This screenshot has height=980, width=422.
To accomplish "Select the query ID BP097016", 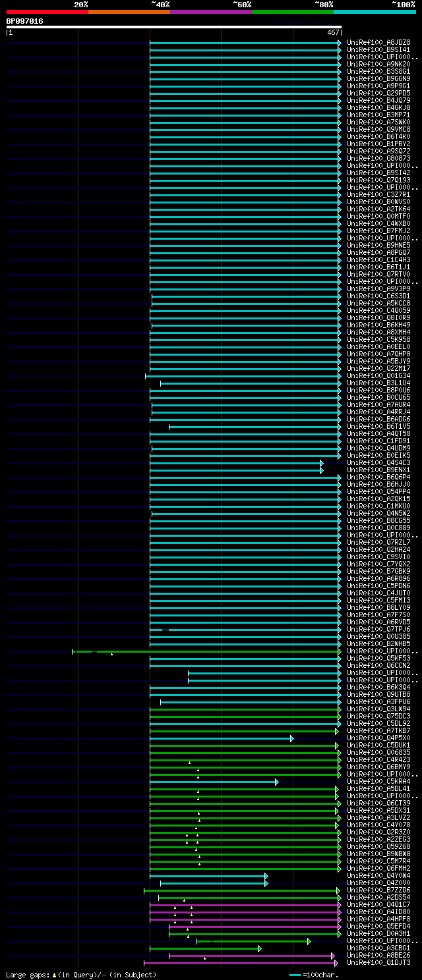I will pyautogui.click(x=25, y=21).
